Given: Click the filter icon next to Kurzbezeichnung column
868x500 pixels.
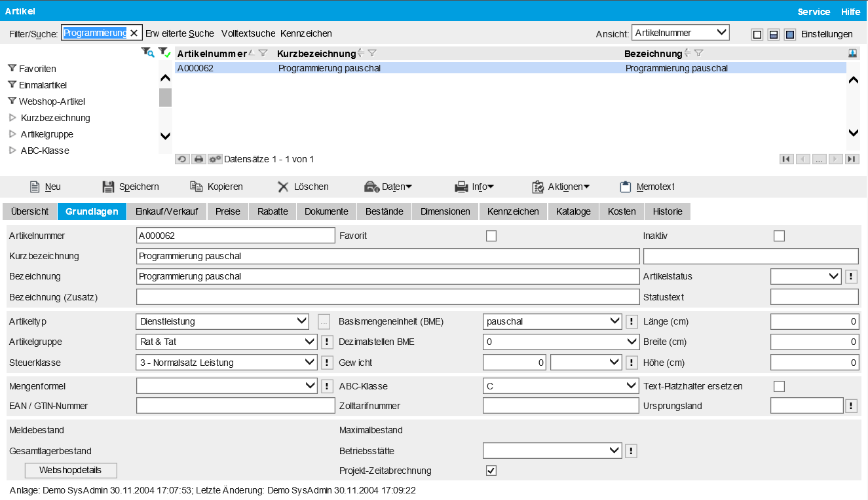Looking at the screenshot, I should [x=371, y=53].
